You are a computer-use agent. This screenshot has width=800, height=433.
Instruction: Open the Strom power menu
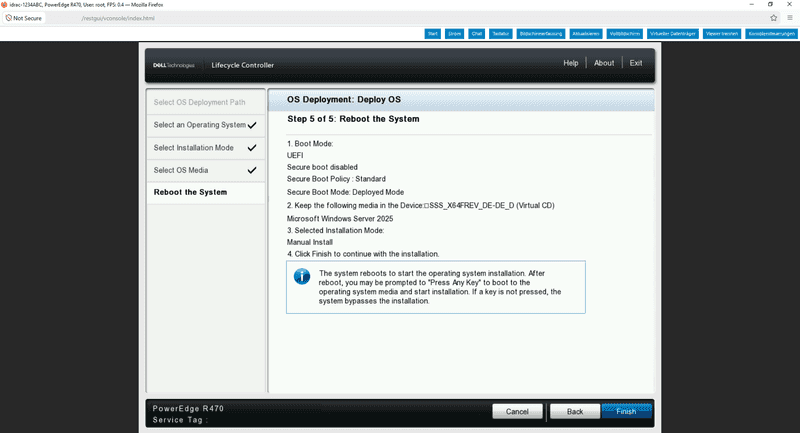click(454, 34)
